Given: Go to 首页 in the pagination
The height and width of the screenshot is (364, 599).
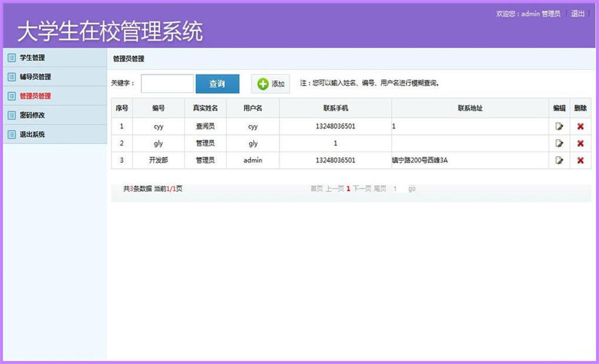Looking at the screenshot, I should [317, 188].
